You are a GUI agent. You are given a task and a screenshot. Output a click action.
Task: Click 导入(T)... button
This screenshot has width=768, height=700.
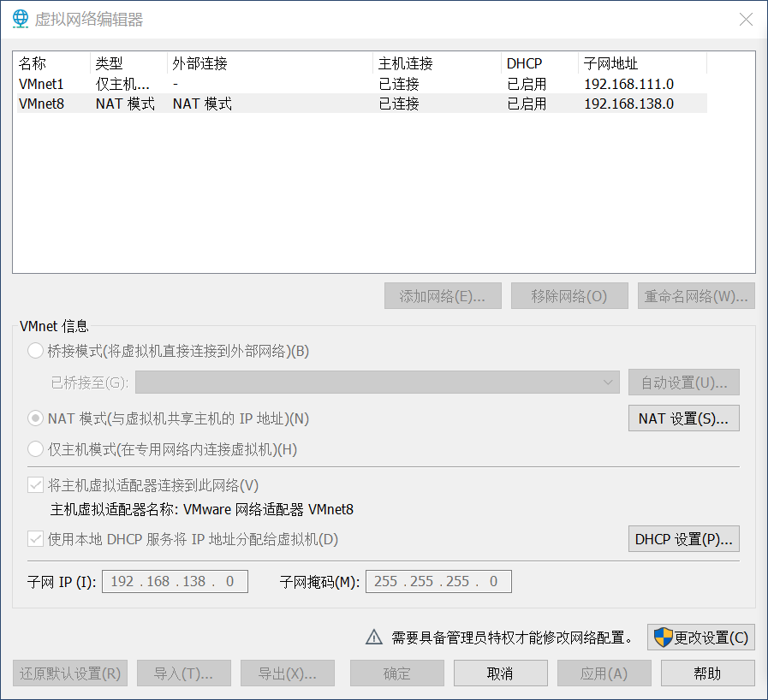(184, 673)
